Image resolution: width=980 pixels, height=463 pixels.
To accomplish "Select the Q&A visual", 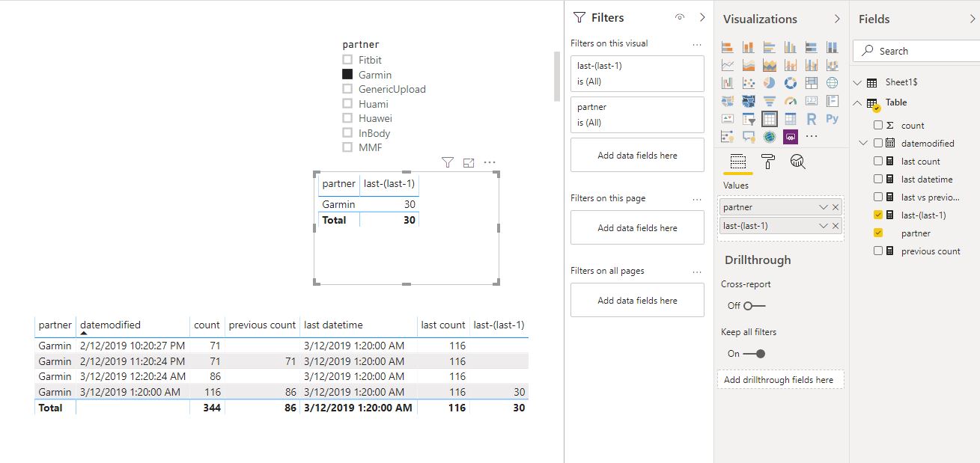I will (748, 137).
